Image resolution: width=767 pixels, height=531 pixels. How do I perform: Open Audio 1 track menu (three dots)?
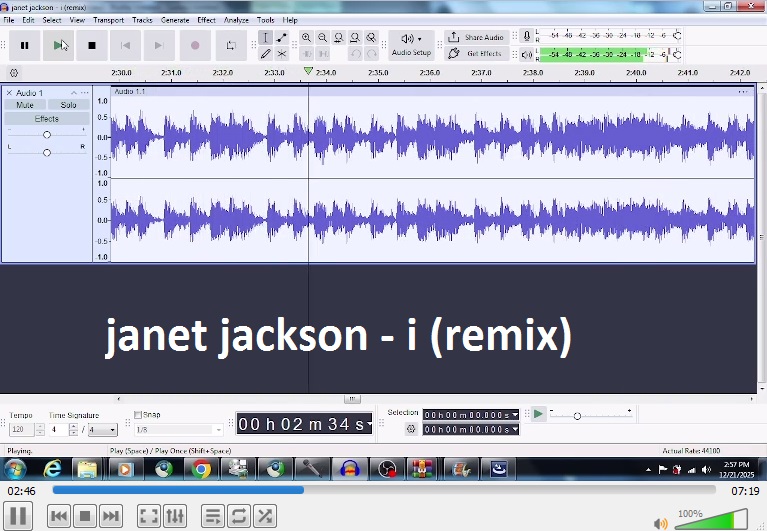[85, 92]
